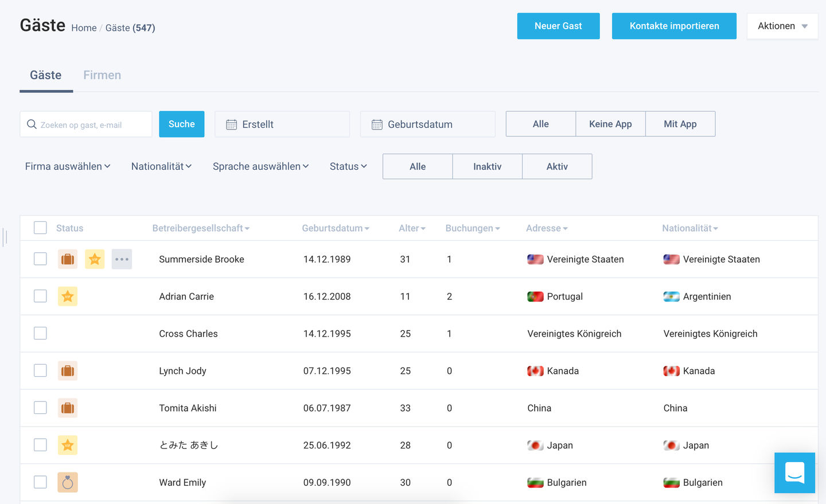Switch to the Firmen tab

point(102,75)
